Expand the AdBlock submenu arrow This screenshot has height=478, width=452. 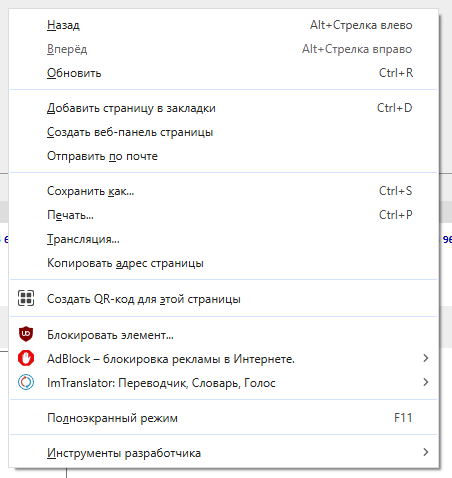[426, 358]
